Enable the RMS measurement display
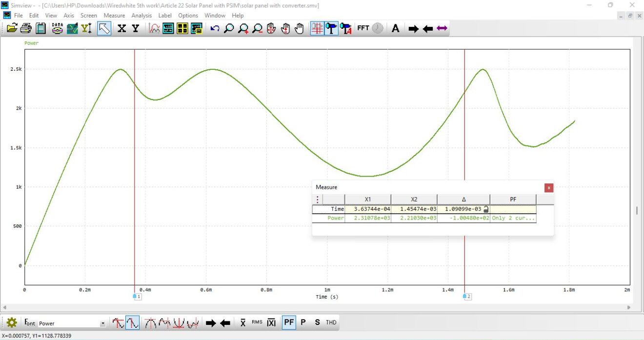This screenshot has width=644, height=340. (x=257, y=322)
